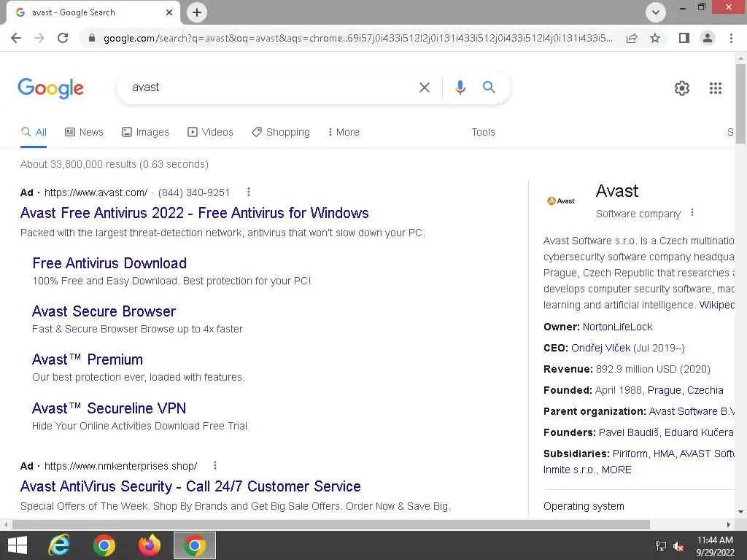Open the tab search chevron
This screenshot has height=560, width=747.
tap(656, 12)
